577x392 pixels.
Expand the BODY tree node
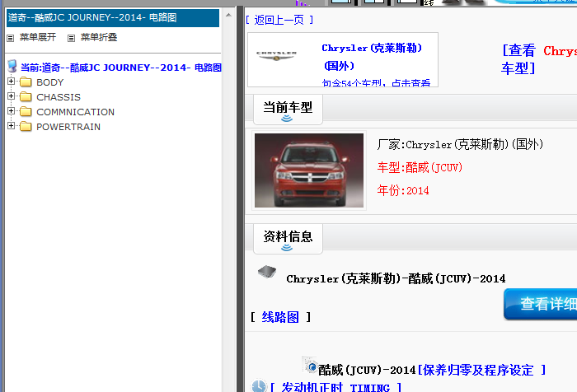pyautogui.click(x=11, y=82)
